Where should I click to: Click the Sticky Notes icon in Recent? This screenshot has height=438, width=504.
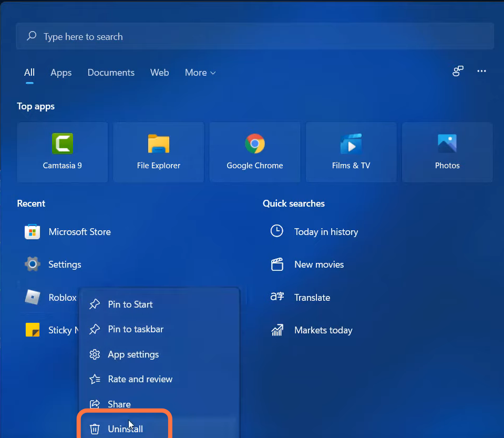pyautogui.click(x=33, y=330)
